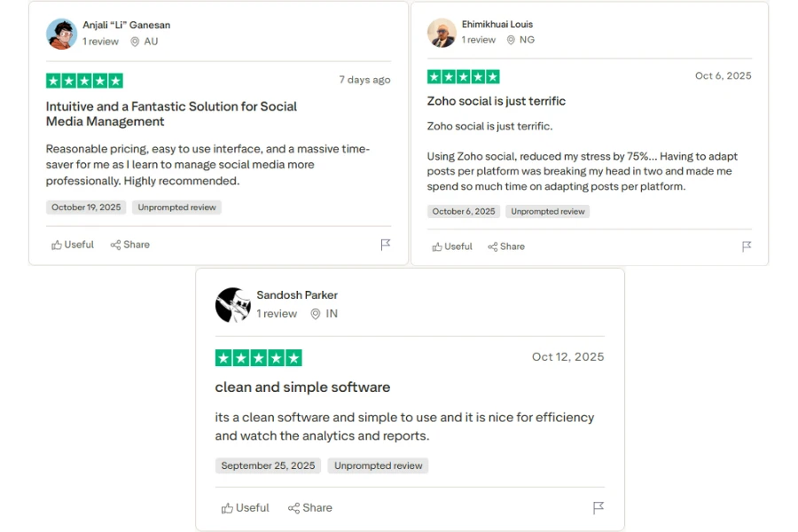Click the share arrows icon on Anjali's review
The image size is (798, 532).
[x=116, y=245]
